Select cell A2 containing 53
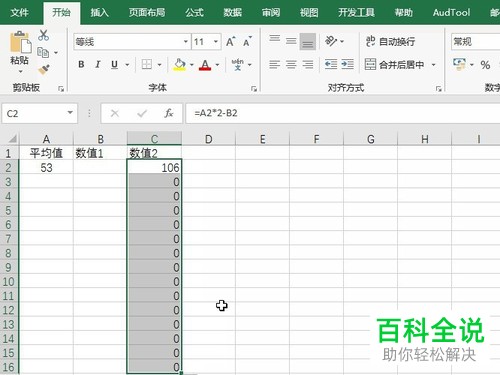Image resolution: width=500 pixels, height=375 pixels. (x=46, y=167)
